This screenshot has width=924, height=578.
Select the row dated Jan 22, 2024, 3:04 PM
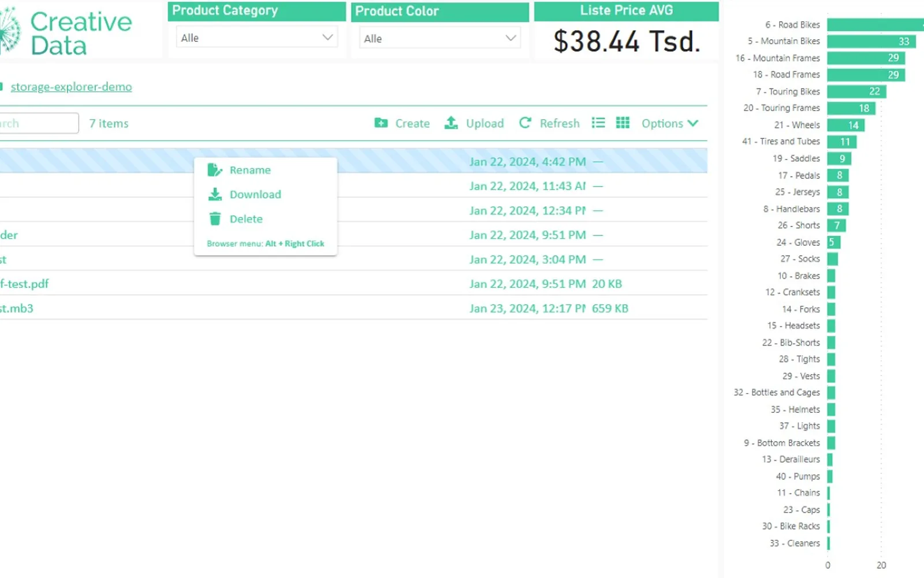pyautogui.click(x=353, y=260)
